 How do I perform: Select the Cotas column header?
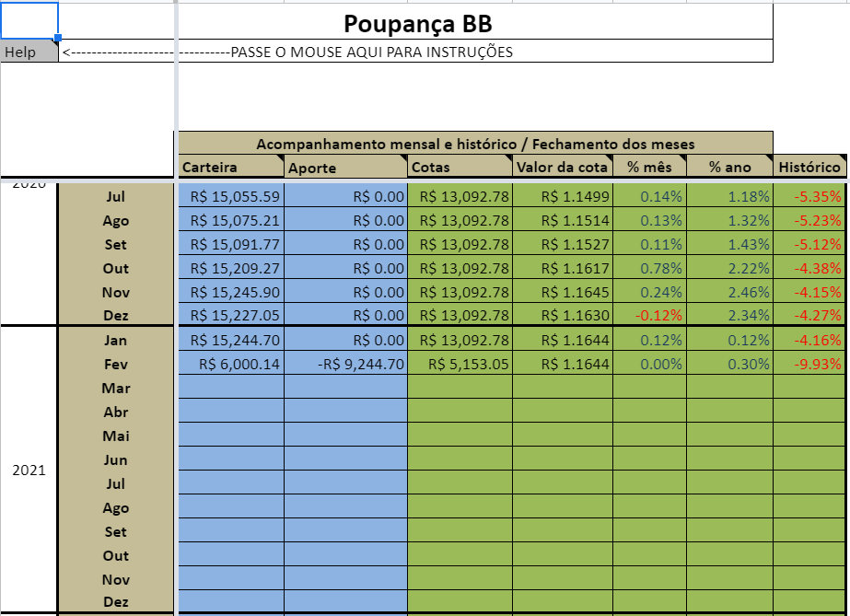pos(460,167)
